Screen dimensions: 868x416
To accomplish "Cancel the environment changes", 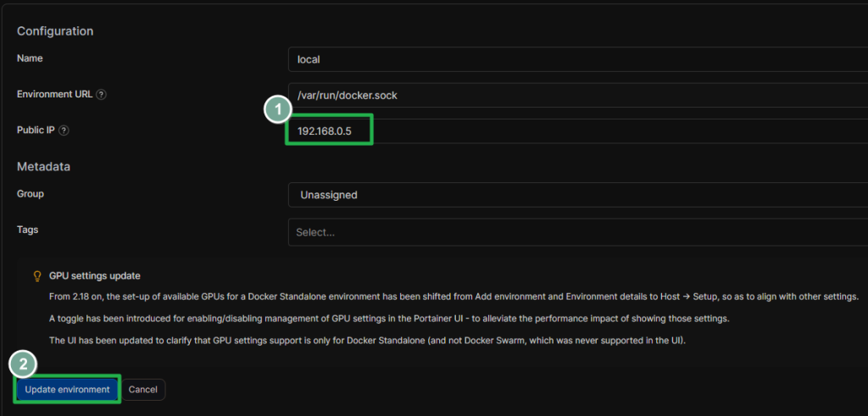I will (x=143, y=390).
